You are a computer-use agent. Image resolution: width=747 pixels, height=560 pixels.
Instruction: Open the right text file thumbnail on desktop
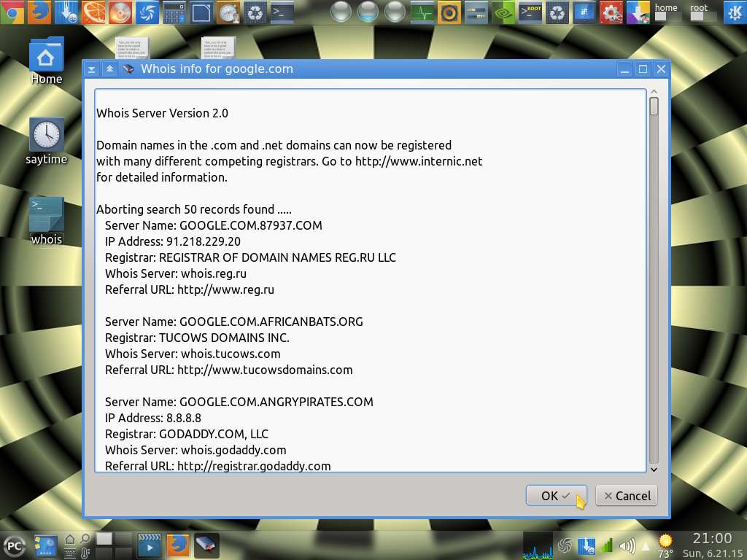[x=217, y=48]
